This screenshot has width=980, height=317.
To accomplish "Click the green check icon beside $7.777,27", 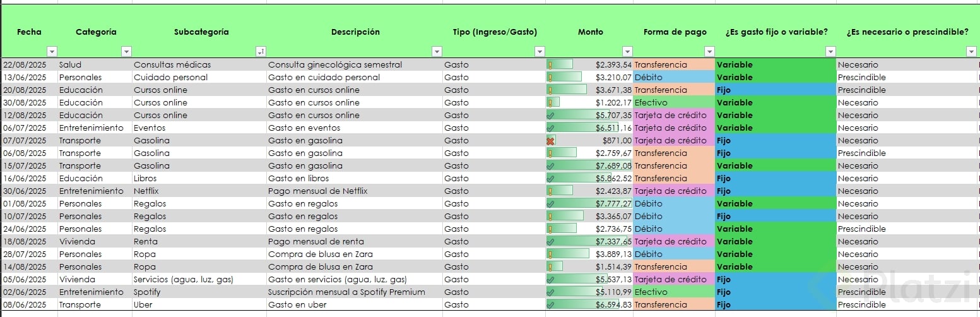I will [551, 204].
